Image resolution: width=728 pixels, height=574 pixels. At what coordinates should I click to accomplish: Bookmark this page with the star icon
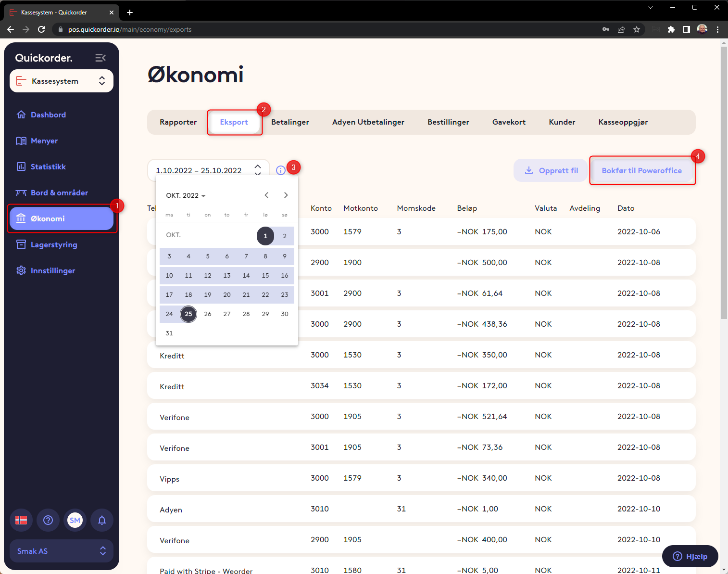[x=637, y=29]
